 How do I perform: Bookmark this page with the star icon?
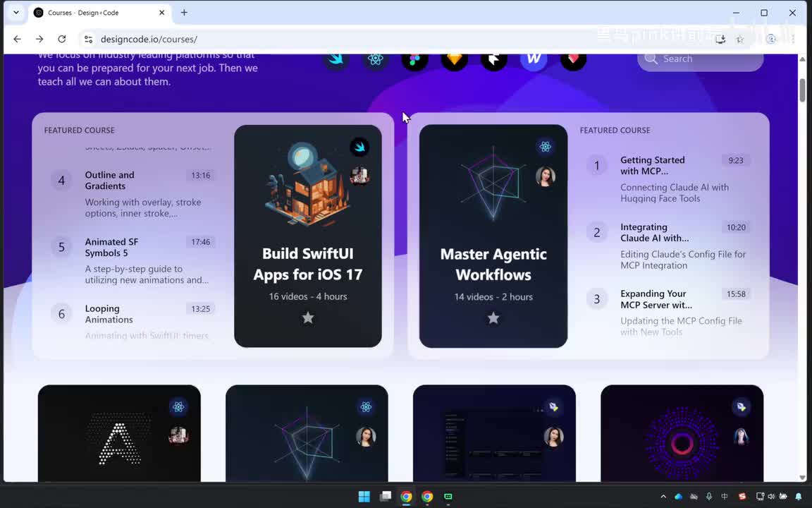[740, 39]
